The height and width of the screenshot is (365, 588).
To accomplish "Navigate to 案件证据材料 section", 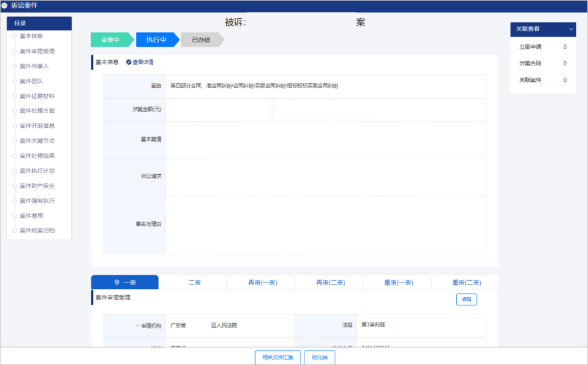I will pos(37,96).
